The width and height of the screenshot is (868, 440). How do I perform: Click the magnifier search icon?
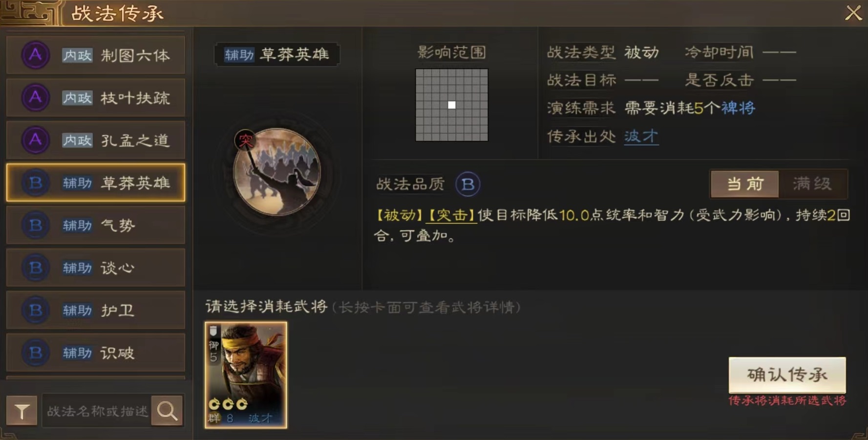tap(167, 411)
